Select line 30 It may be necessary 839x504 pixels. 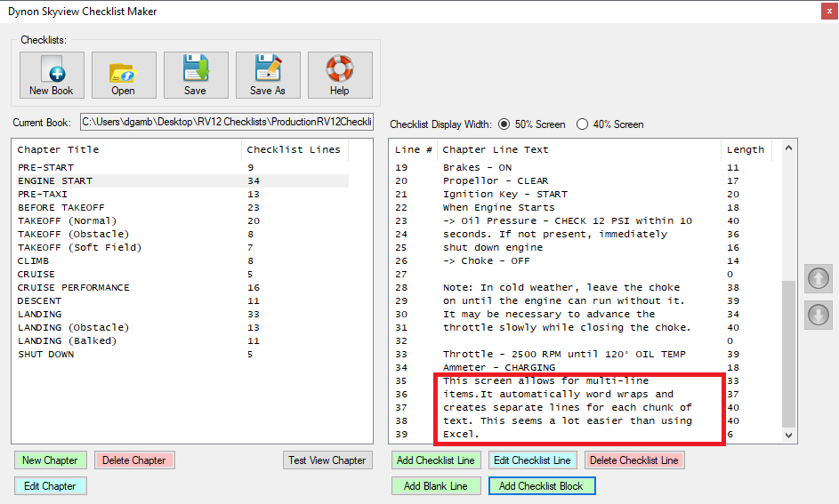coord(583,315)
